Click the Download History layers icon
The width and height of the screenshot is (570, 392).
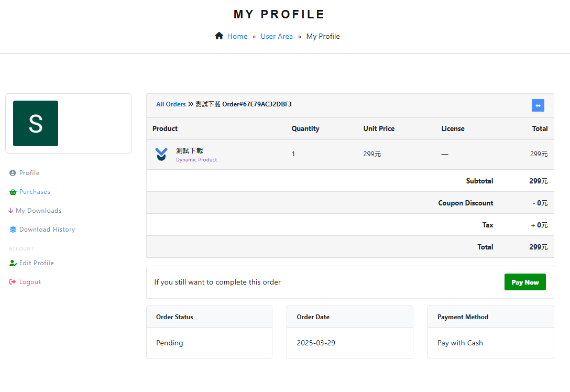13,230
